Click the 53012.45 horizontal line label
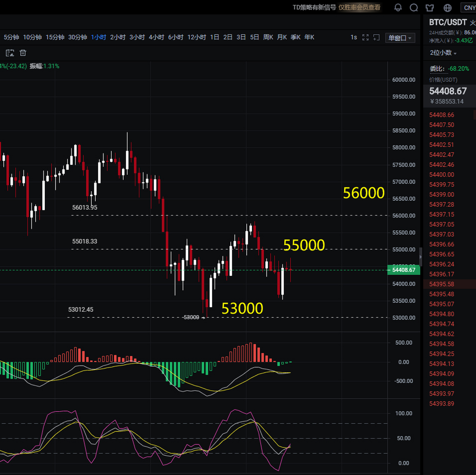This screenshot has width=476, height=475. pyautogui.click(x=81, y=309)
